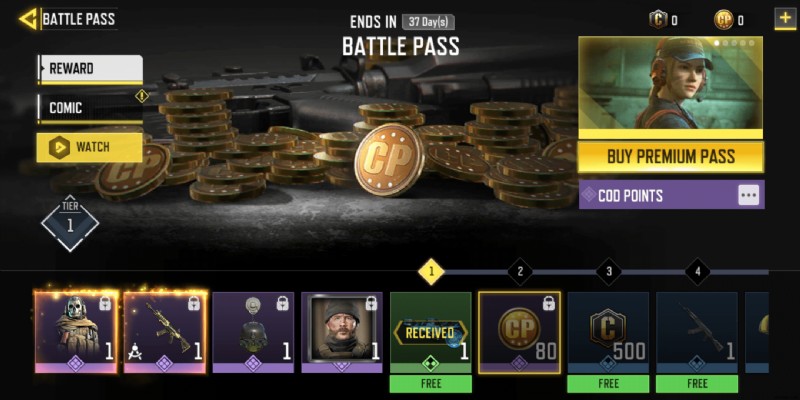Image resolution: width=800 pixels, height=400 pixels.
Task: Select the Reward tab
Action: point(90,69)
